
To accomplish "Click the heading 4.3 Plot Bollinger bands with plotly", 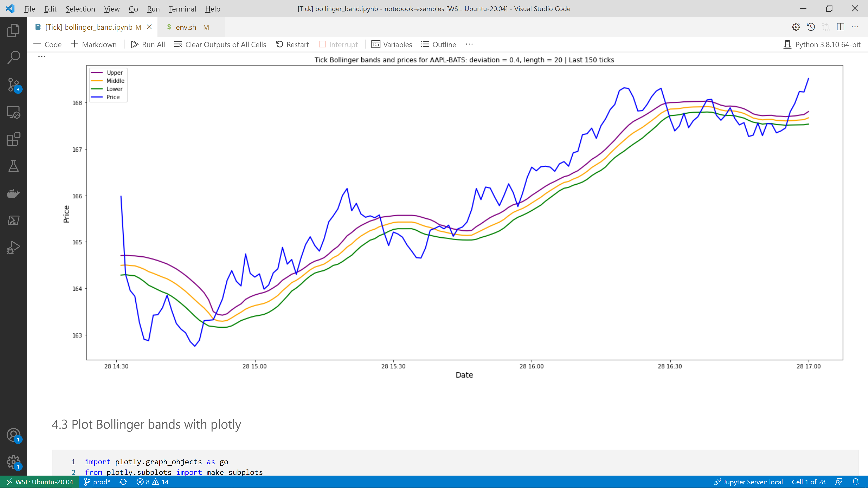I will tap(146, 424).
